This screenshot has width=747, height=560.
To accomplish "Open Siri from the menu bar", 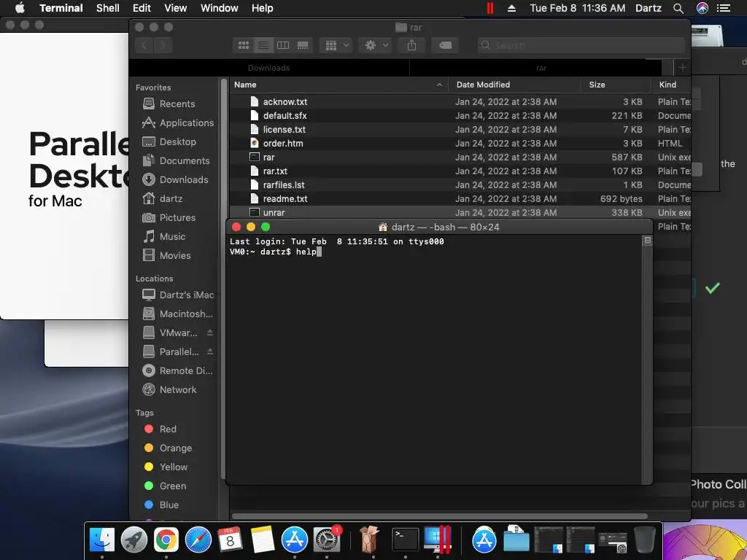I will [703, 8].
